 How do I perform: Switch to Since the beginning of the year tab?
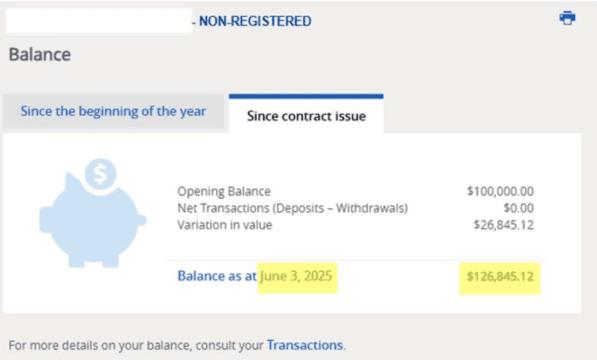coord(113,112)
